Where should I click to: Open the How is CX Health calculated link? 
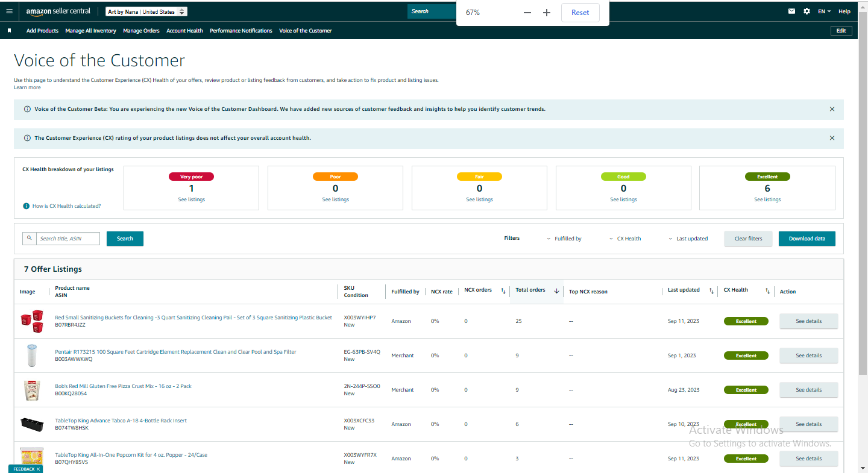coord(67,206)
